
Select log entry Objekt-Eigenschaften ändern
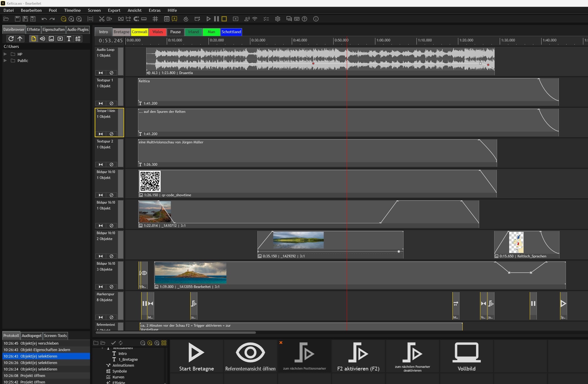point(46,350)
